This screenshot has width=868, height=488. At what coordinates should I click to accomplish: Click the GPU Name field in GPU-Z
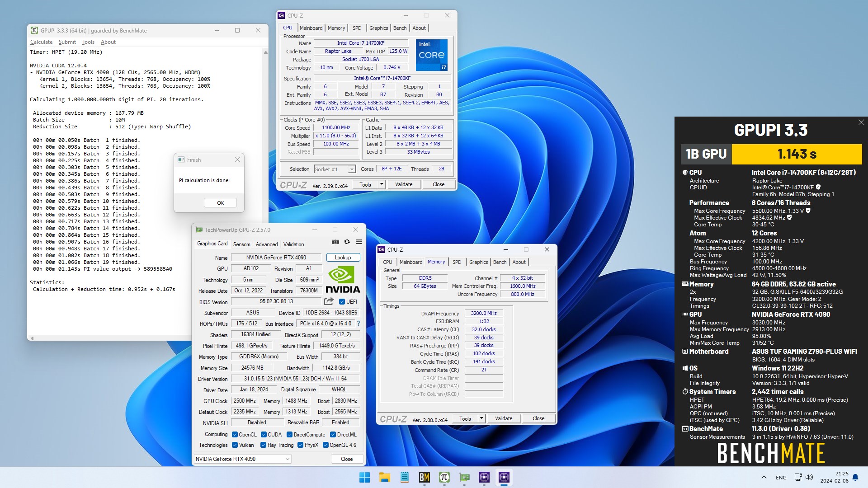[276, 258]
